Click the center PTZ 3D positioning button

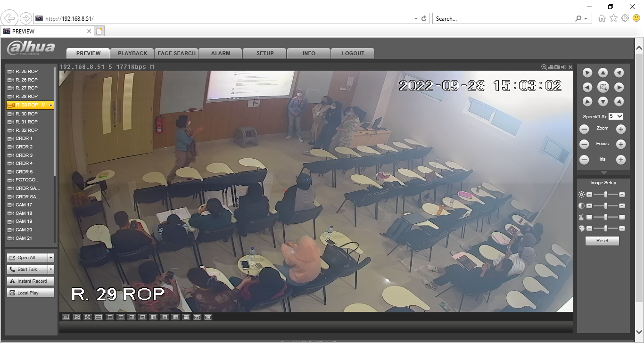(x=603, y=87)
